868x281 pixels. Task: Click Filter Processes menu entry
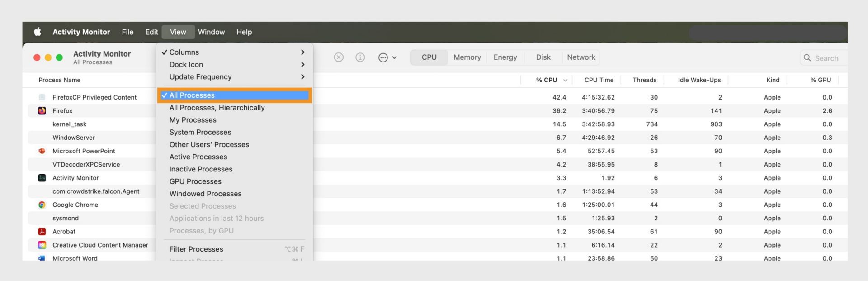click(x=196, y=249)
